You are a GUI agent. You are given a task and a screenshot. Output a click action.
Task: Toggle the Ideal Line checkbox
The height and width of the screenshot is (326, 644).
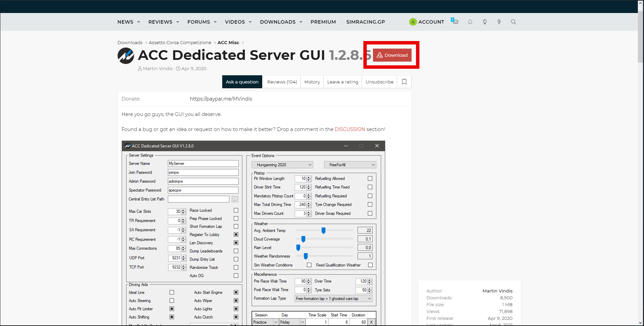[x=172, y=292]
